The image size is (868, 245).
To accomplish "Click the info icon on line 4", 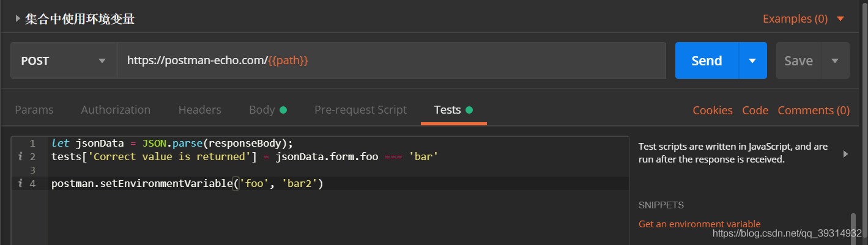I will [21, 183].
